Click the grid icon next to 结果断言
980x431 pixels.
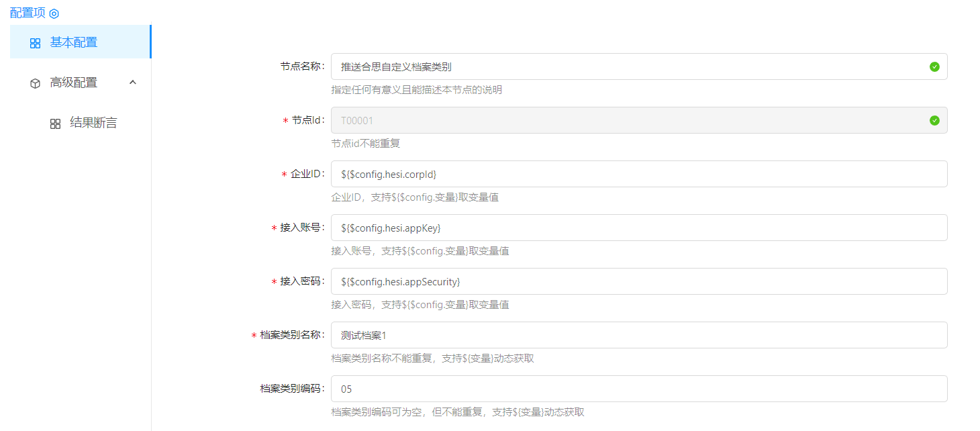tap(56, 124)
